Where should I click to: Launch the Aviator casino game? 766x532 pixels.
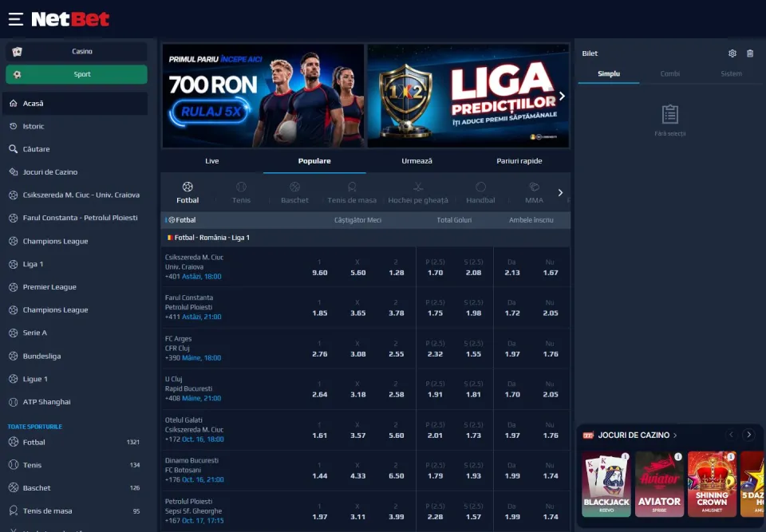coord(660,484)
